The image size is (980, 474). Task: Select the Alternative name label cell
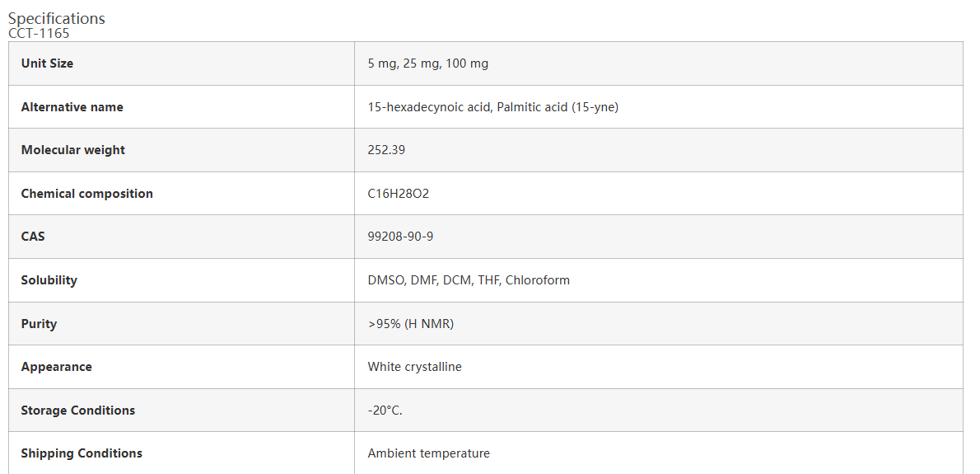72,107
